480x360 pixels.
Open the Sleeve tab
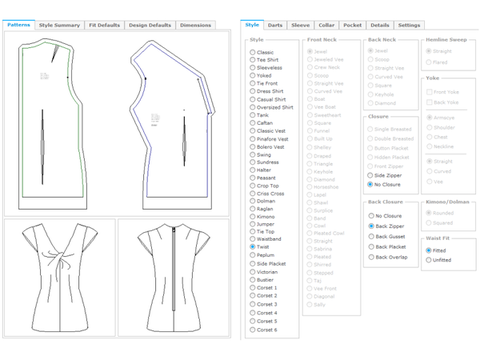pyautogui.click(x=300, y=25)
